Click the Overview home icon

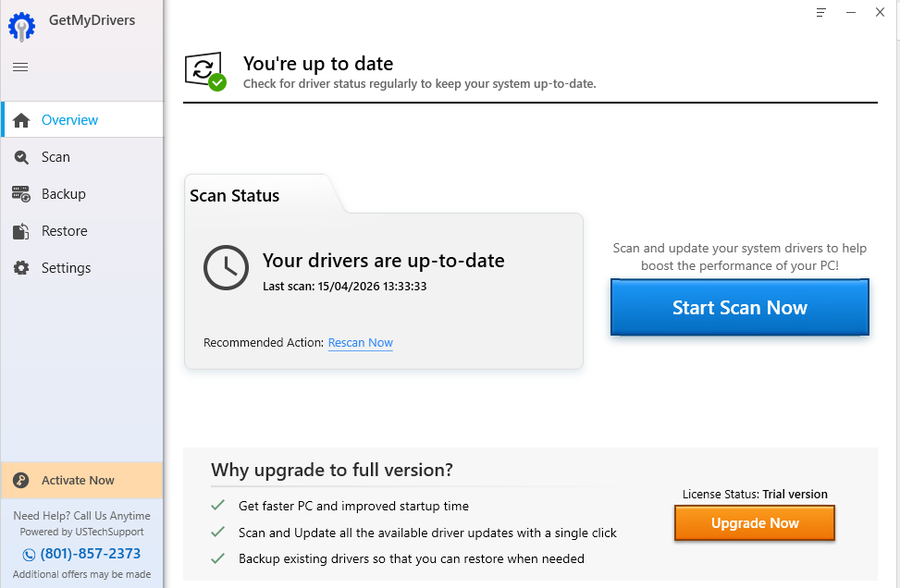coord(21,120)
